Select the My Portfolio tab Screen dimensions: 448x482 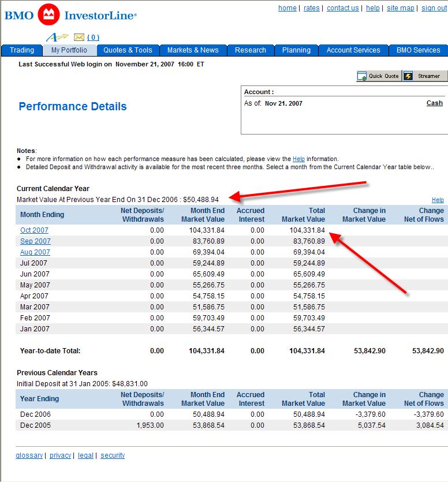[x=69, y=50]
